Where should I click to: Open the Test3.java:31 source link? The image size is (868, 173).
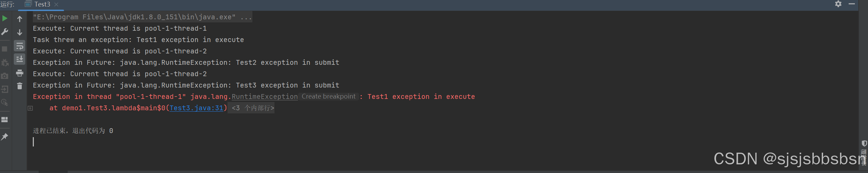coord(196,108)
